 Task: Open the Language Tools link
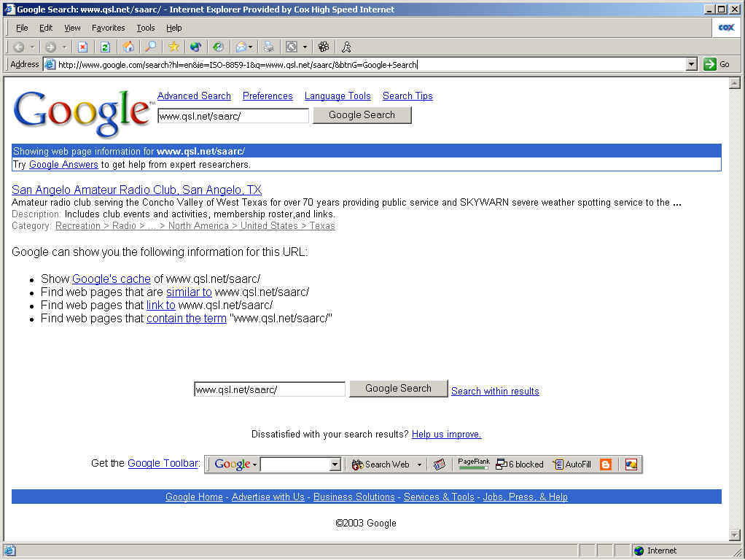(338, 96)
